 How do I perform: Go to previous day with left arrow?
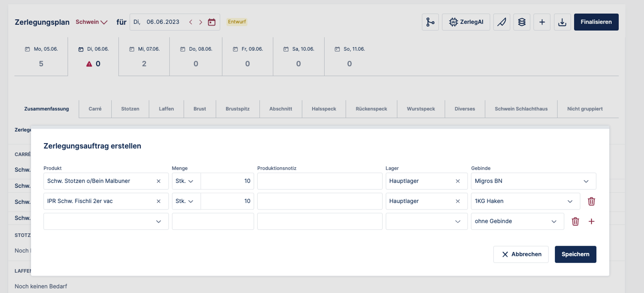pos(191,22)
